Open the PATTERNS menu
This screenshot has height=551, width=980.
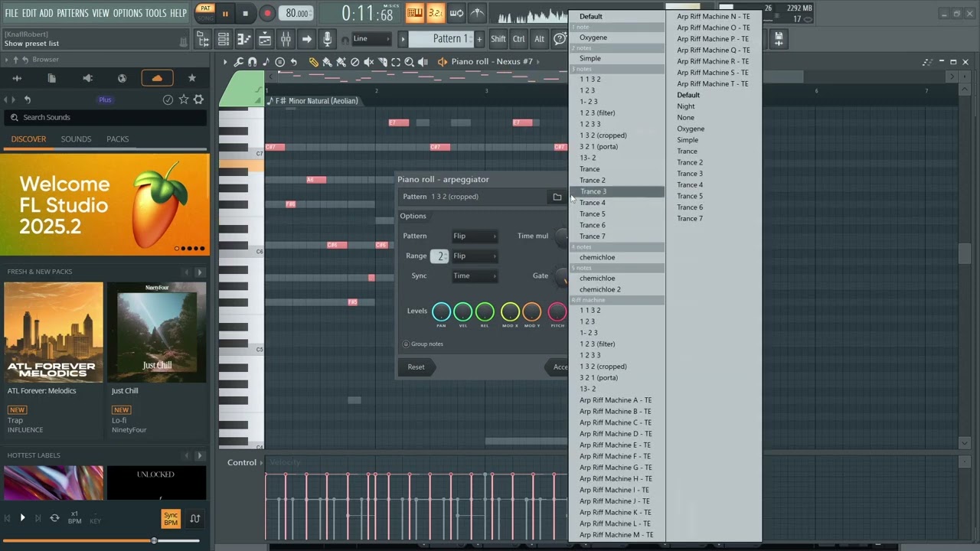pyautogui.click(x=73, y=13)
